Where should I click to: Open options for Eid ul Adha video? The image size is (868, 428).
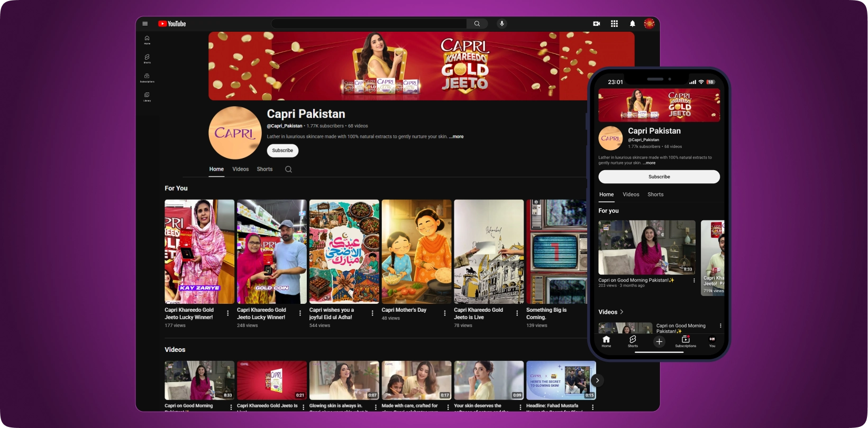(x=372, y=313)
